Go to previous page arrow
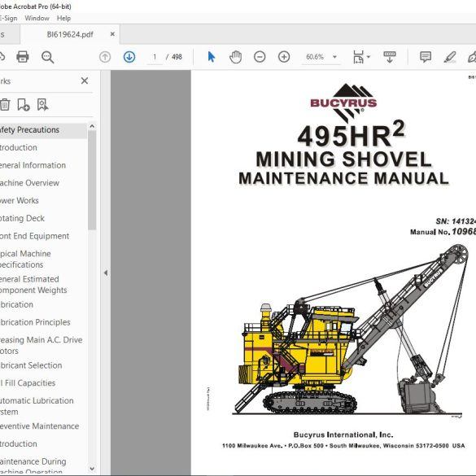This screenshot has width=476, height=476. (x=105, y=57)
